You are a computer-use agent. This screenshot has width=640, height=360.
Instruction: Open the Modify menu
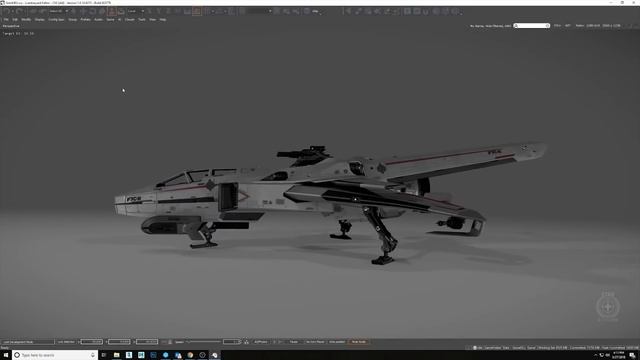click(x=26, y=20)
